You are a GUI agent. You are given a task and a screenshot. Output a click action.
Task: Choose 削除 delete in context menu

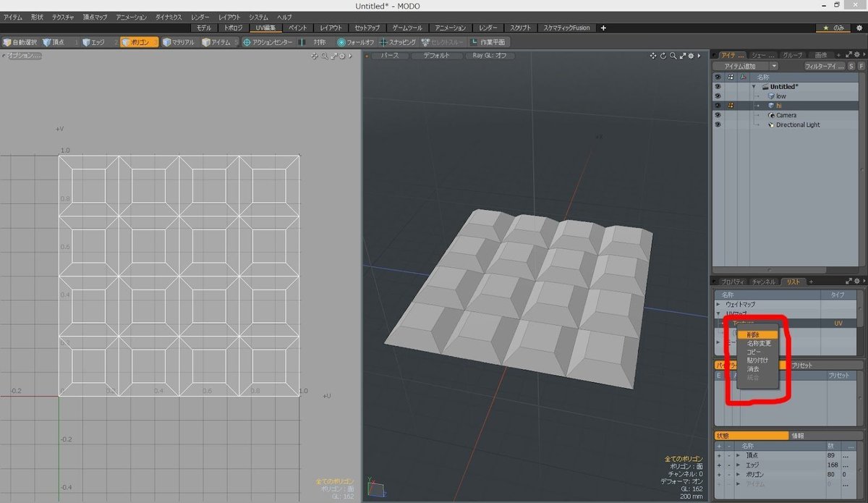click(757, 334)
